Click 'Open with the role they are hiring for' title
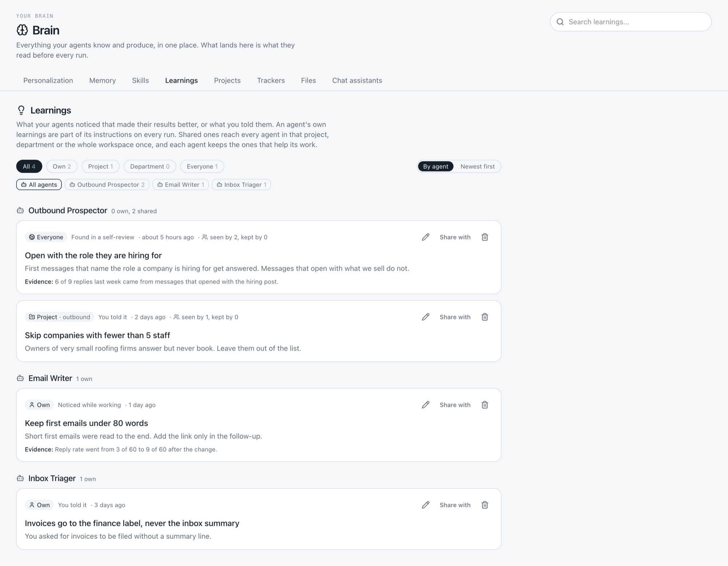The width and height of the screenshot is (728, 566). click(93, 255)
